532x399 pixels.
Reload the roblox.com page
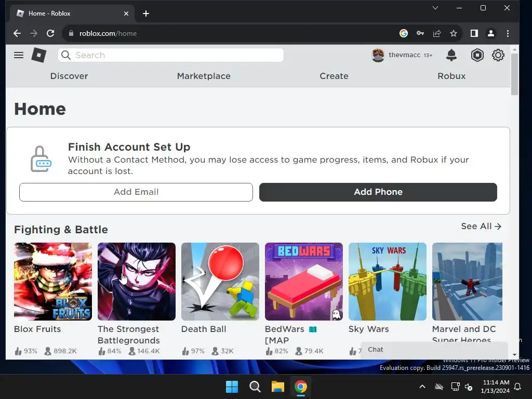click(x=50, y=33)
